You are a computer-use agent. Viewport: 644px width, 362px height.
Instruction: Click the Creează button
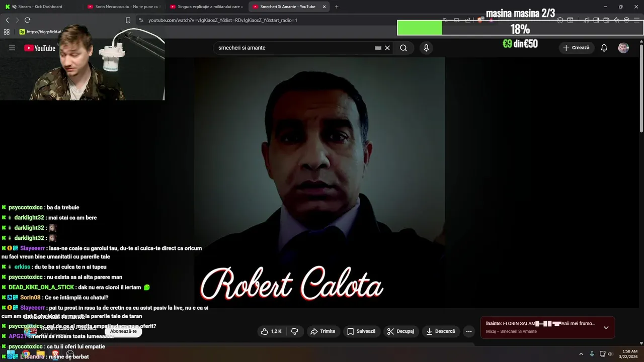click(576, 48)
